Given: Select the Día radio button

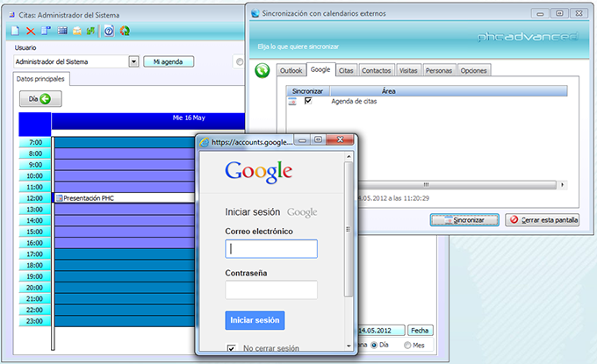Looking at the screenshot, I should click(374, 345).
